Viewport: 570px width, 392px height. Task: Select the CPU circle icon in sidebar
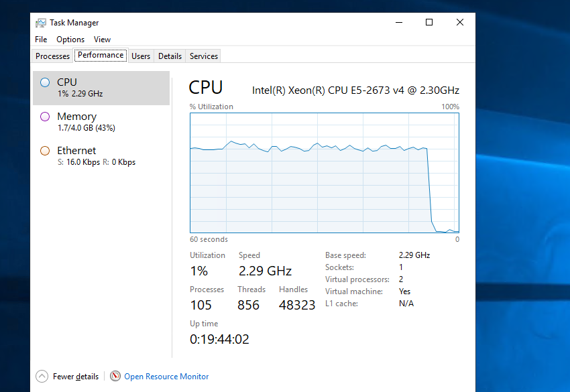tap(45, 82)
